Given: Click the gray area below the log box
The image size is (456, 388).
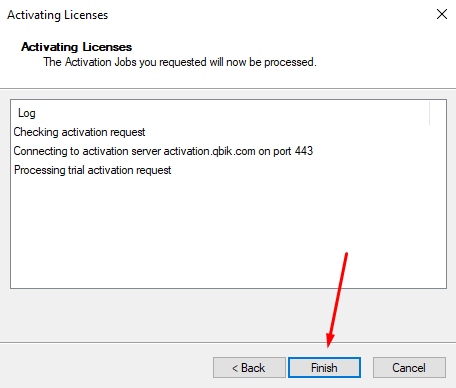Looking at the screenshot, I should 228,315.
